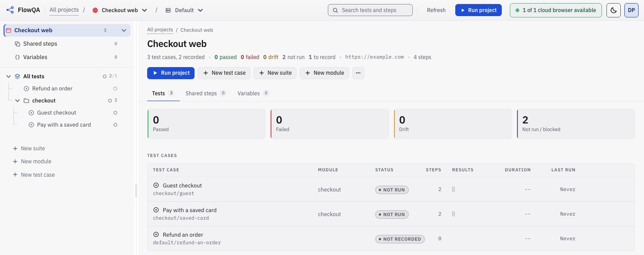Click the STATUS column header

[x=384, y=170]
